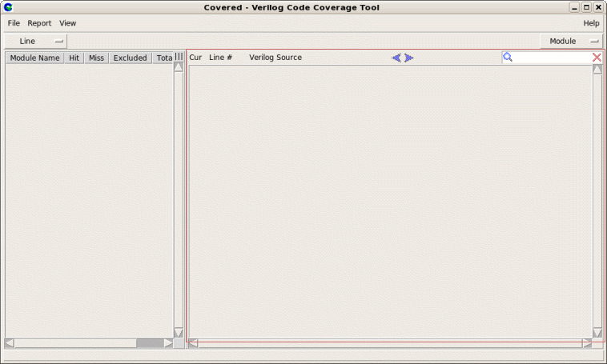
Task: Click module list scroll-up arrow
Action: tap(179, 67)
